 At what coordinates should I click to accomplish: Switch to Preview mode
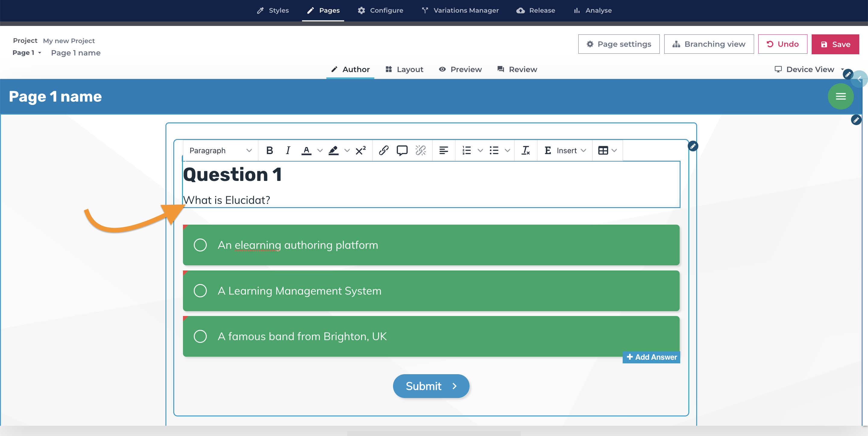460,69
